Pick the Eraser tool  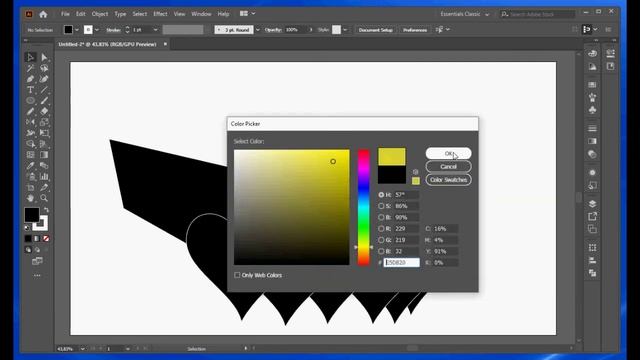pos(44,111)
